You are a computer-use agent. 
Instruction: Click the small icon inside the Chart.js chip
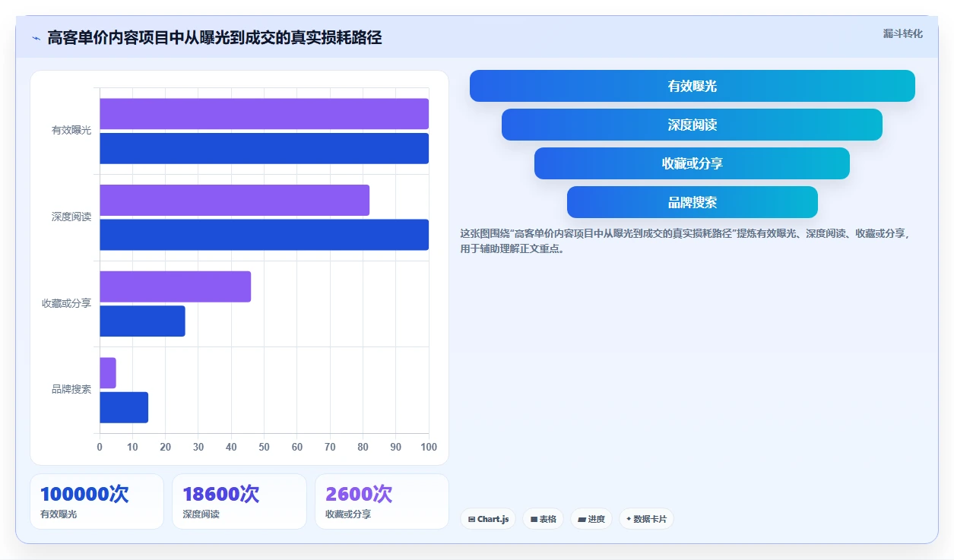coord(471,519)
